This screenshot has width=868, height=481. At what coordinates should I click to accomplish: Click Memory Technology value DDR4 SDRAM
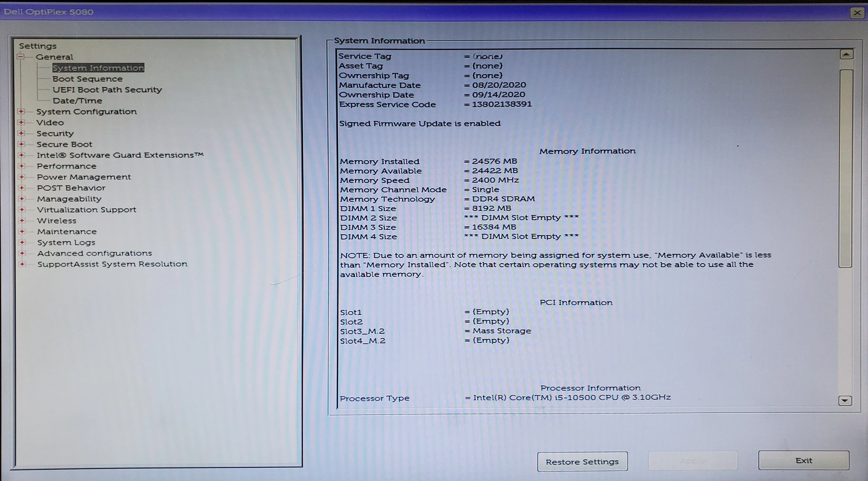503,199
